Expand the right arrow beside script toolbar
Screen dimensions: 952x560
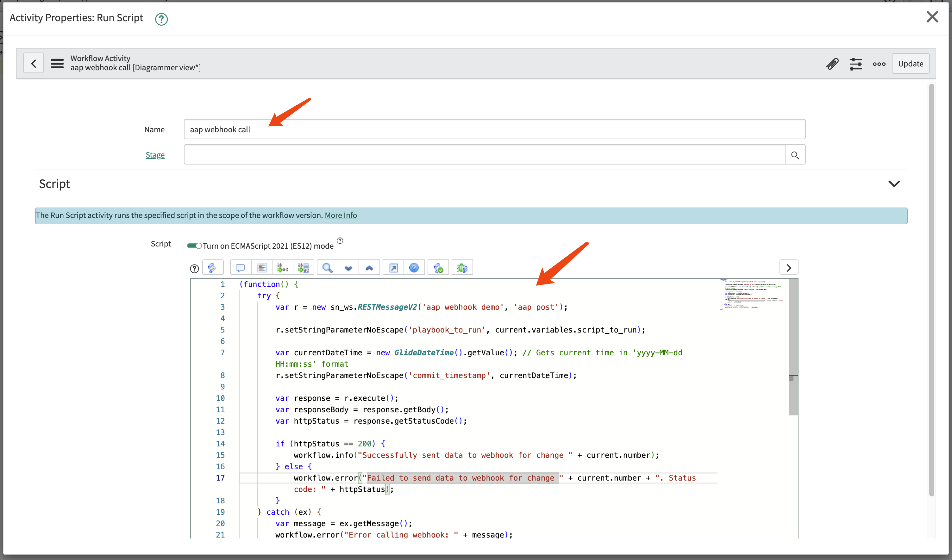click(x=788, y=268)
